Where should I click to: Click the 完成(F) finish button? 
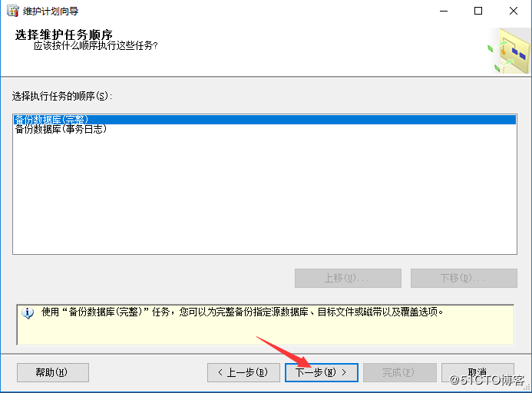[400, 372]
